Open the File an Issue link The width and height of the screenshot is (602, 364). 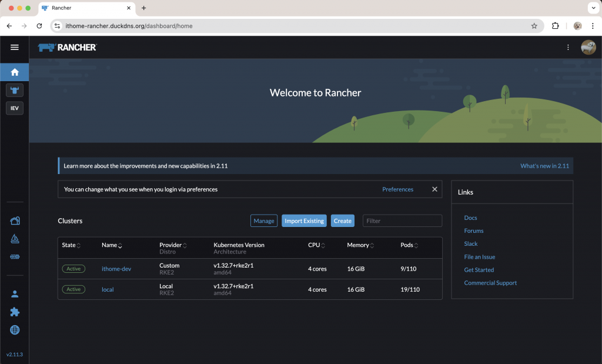pyautogui.click(x=480, y=257)
